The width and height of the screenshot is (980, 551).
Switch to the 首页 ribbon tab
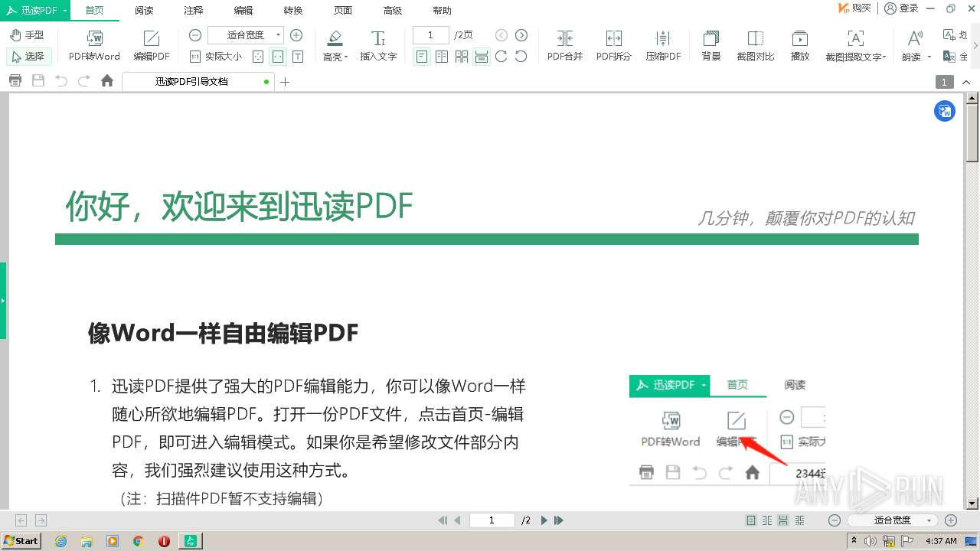pyautogui.click(x=95, y=10)
